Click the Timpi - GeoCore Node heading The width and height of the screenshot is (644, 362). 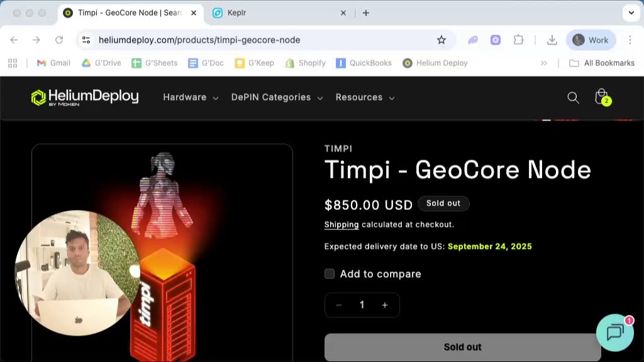(x=458, y=170)
